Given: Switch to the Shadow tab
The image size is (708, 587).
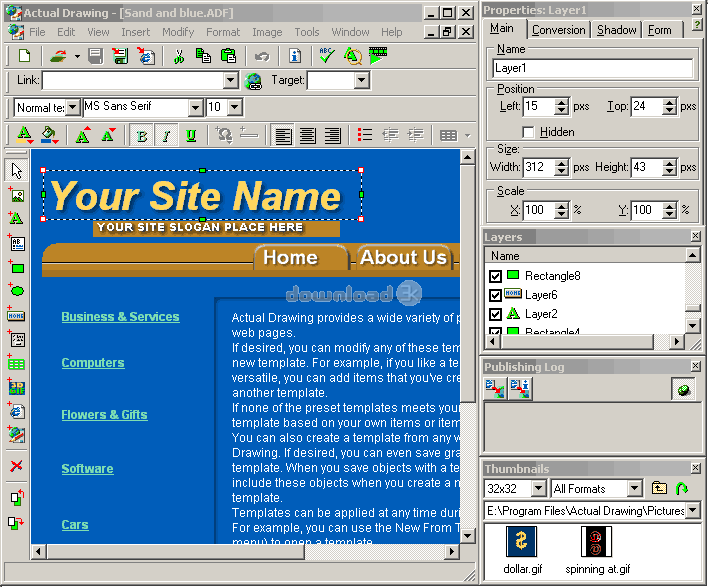Looking at the screenshot, I should point(617,30).
